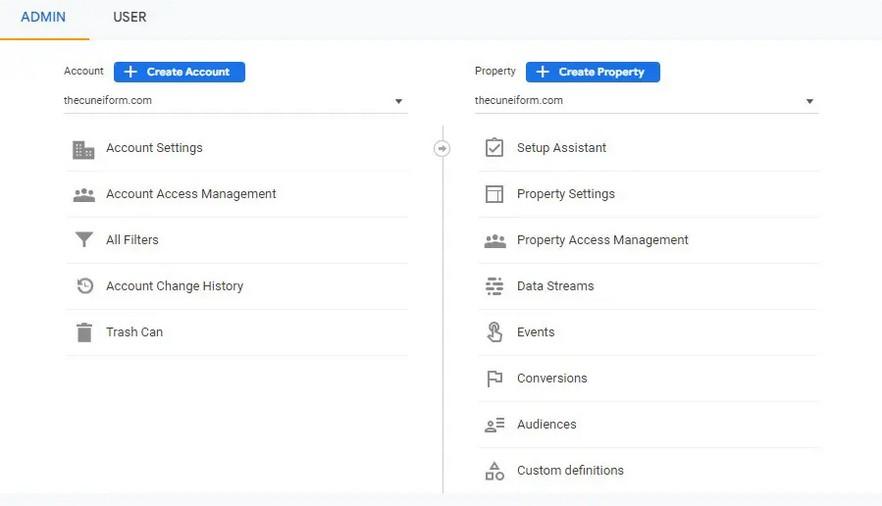
Task: Click the Conversions flag icon
Action: coord(494,378)
